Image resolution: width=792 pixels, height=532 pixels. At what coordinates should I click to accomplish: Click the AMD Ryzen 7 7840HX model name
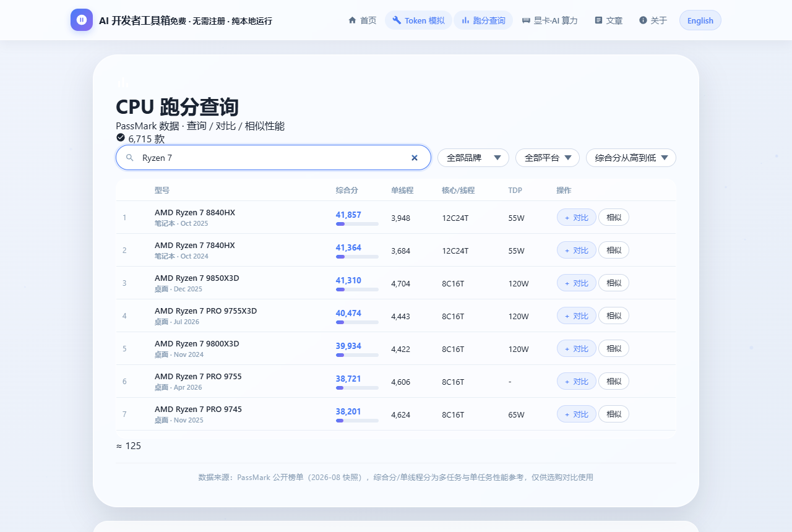tap(195, 245)
